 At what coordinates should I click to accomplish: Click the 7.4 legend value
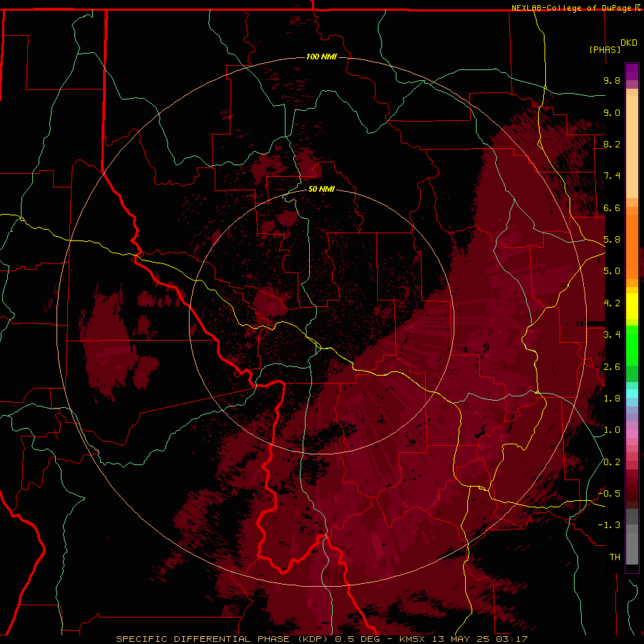pos(612,176)
